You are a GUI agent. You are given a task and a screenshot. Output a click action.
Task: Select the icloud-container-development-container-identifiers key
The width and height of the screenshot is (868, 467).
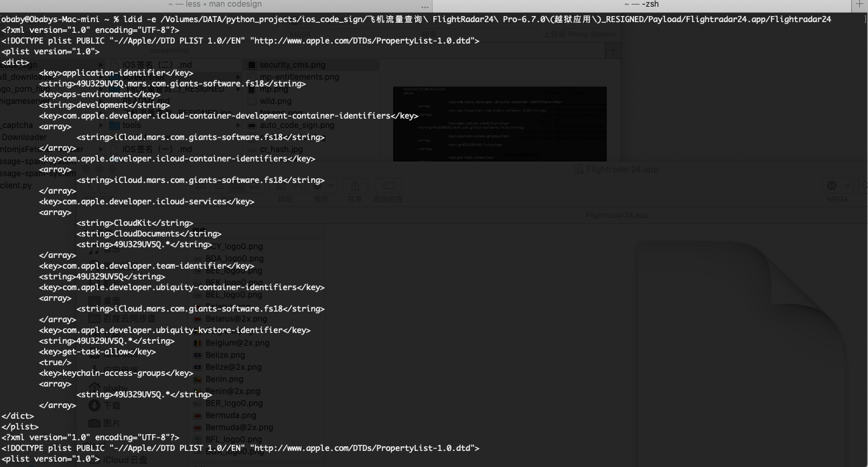(x=228, y=116)
